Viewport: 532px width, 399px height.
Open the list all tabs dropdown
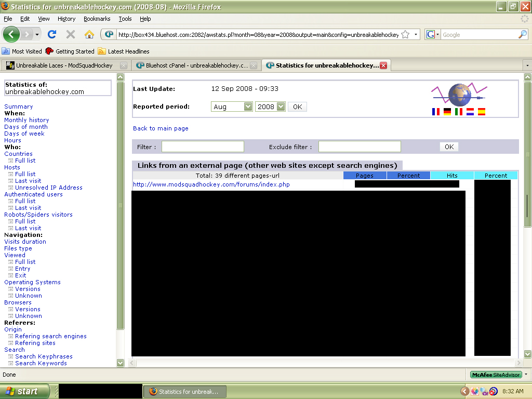pyautogui.click(x=527, y=65)
